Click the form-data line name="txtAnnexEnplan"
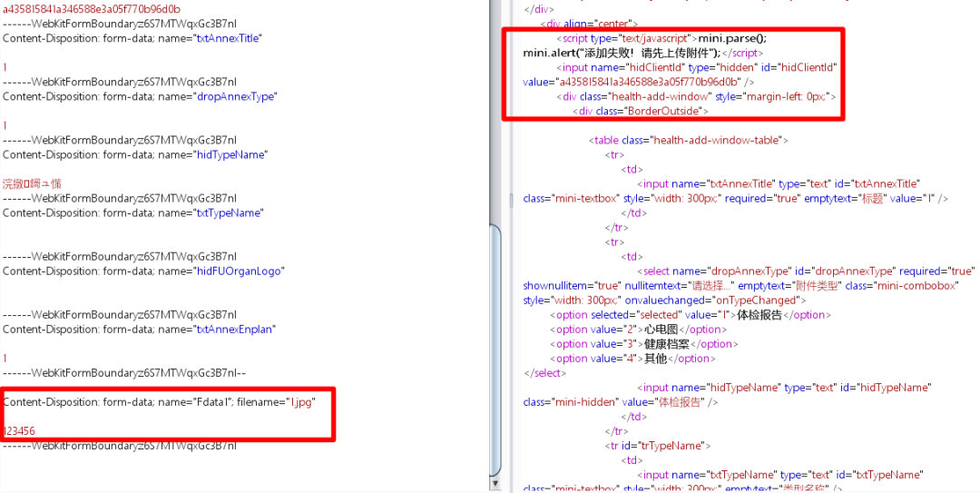980x493 pixels. pos(140,329)
